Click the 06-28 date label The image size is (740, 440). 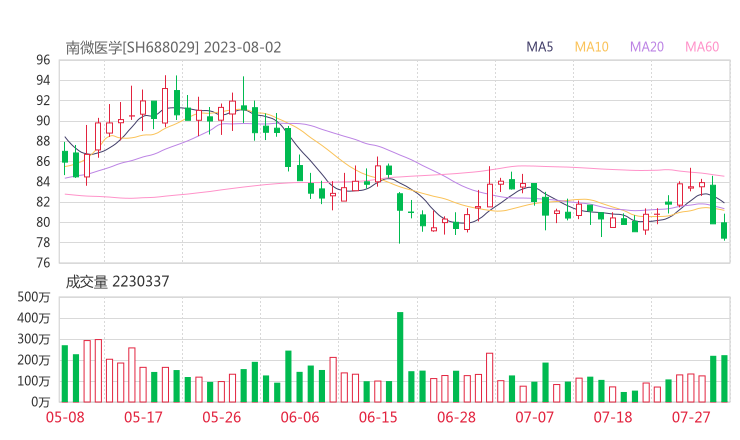tap(456, 417)
